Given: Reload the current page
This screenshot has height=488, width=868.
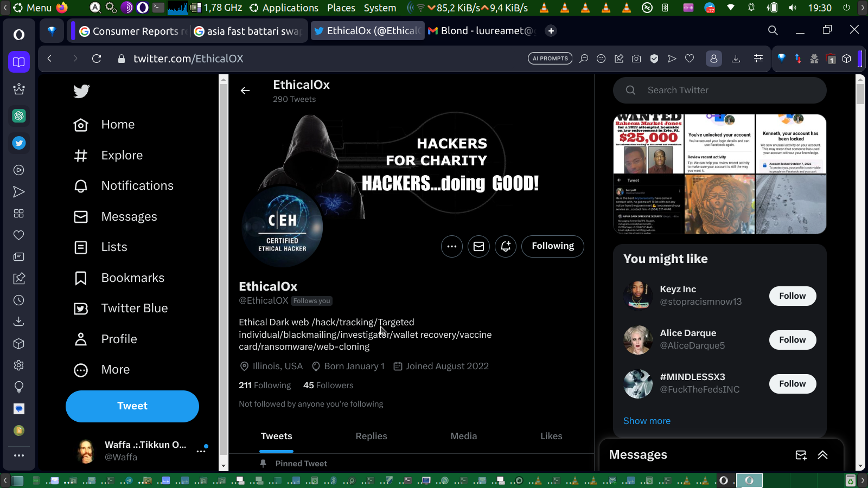Looking at the screenshot, I should [97, 59].
